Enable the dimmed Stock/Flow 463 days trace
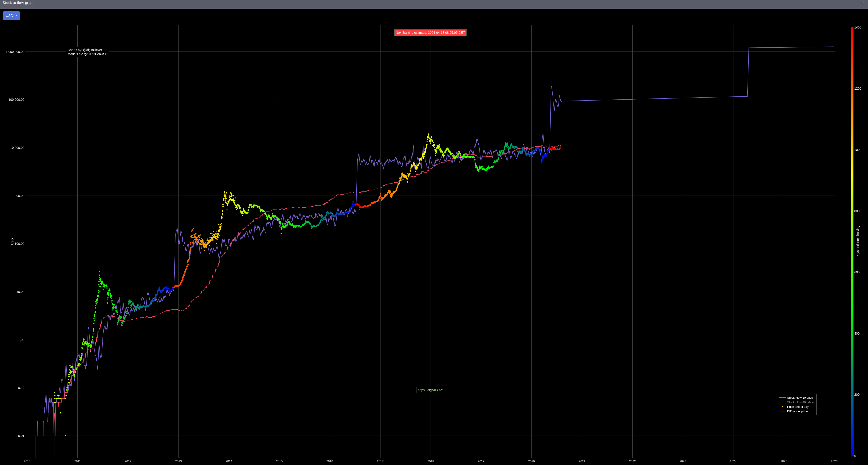Image resolution: width=868 pixels, height=465 pixels. pyautogui.click(x=800, y=402)
